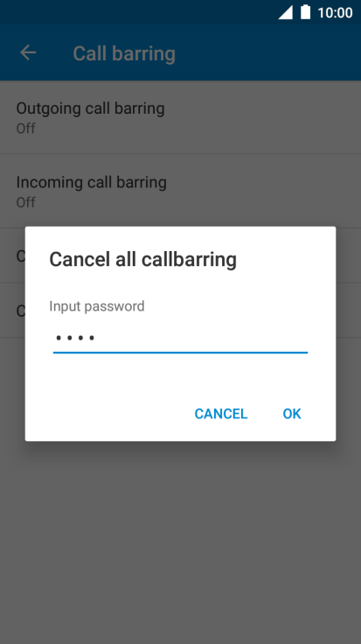Image resolution: width=361 pixels, height=644 pixels.
Task: Click the Call barring header title
Action: coord(124,53)
